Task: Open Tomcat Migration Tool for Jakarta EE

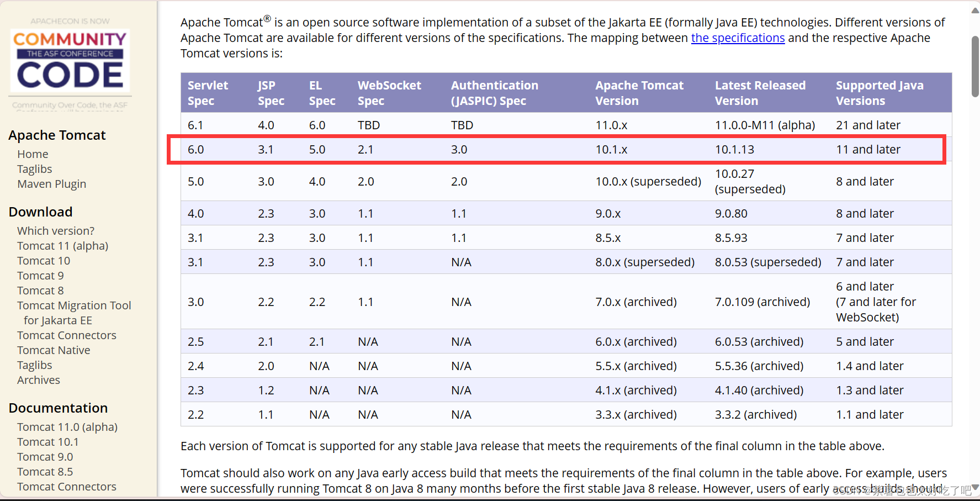Action: pos(74,313)
